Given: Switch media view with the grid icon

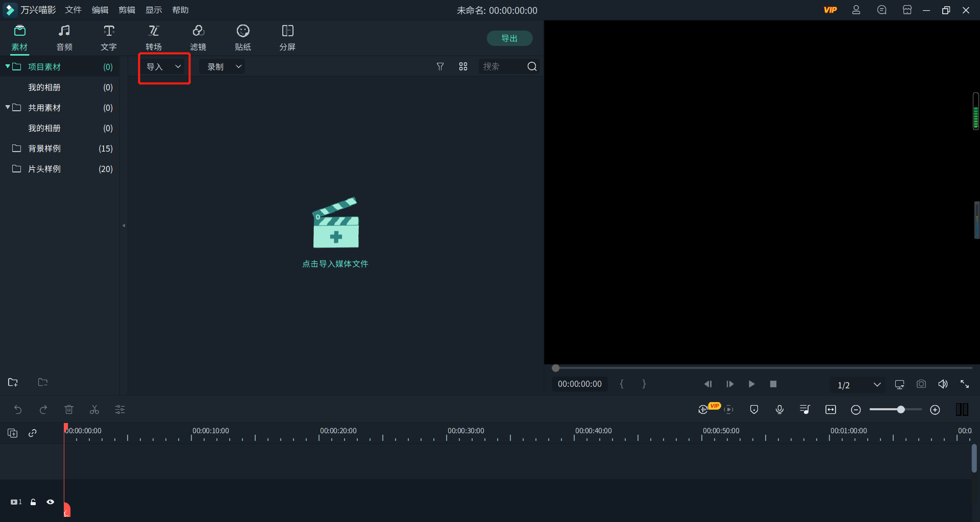Looking at the screenshot, I should 463,67.
